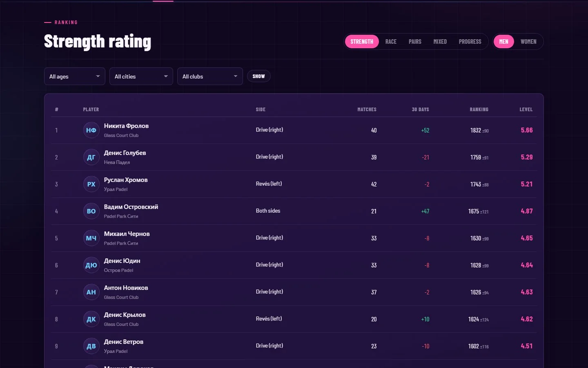Click level value 5.66
Screen dimensions: 588x368
[x=527, y=130]
